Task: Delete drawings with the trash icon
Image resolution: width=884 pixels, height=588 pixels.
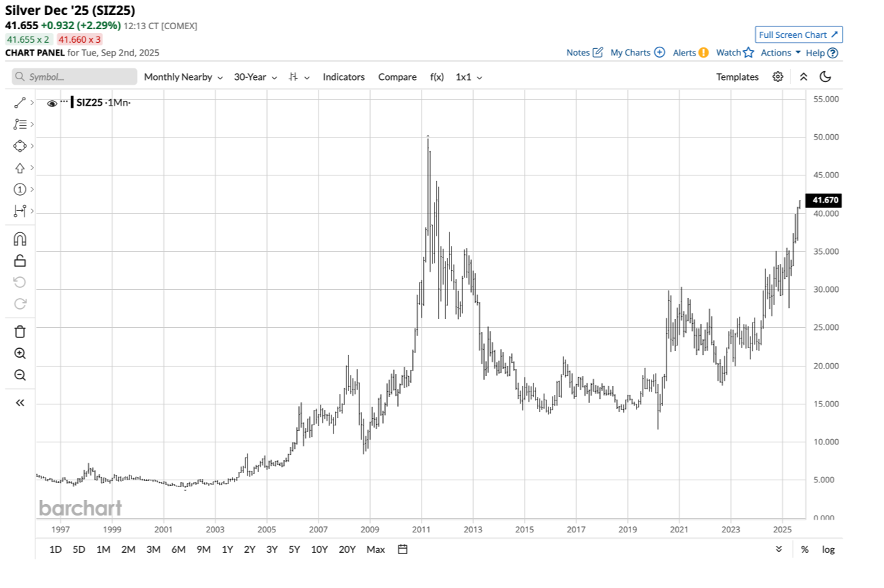Action: pos(20,331)
